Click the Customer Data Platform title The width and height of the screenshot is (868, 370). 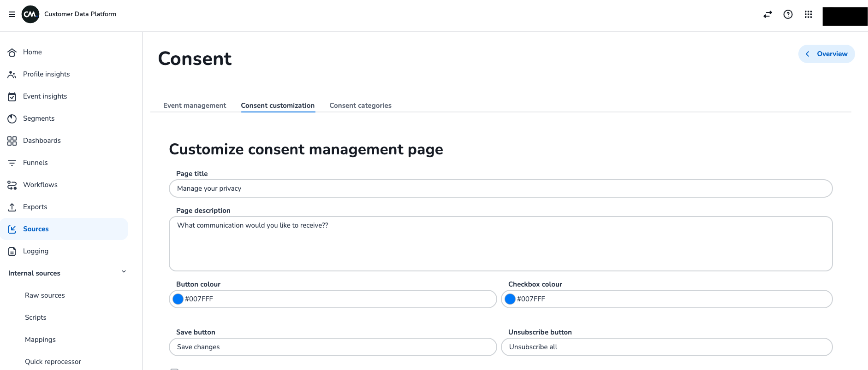80,14
